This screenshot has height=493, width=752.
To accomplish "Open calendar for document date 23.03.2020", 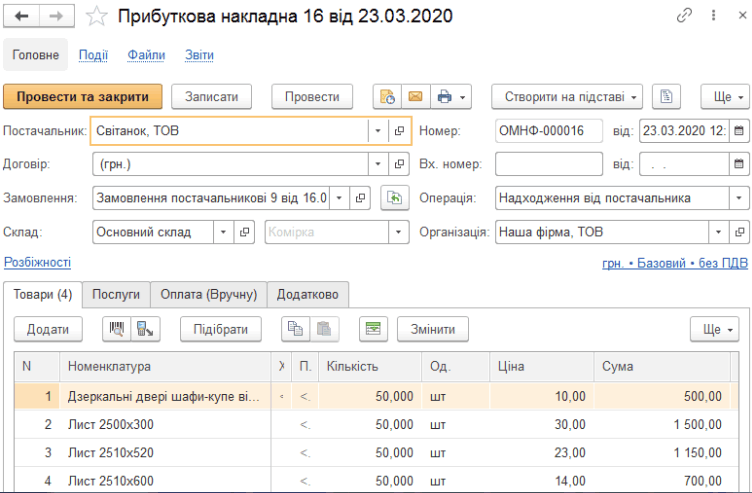I will [x=739, y=131].
